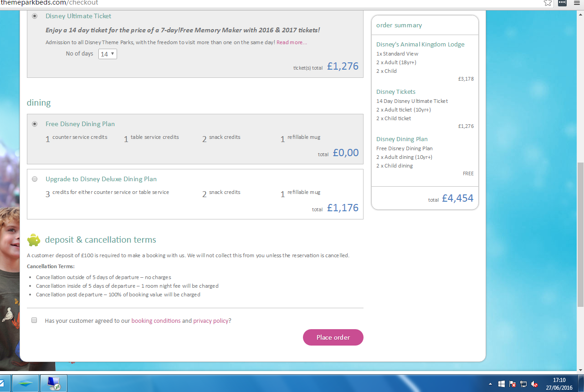Viewport: 584px width, 392px height.
Task: Click the Disney Tickets heading in order summary
Action: (x=396, y=92)
